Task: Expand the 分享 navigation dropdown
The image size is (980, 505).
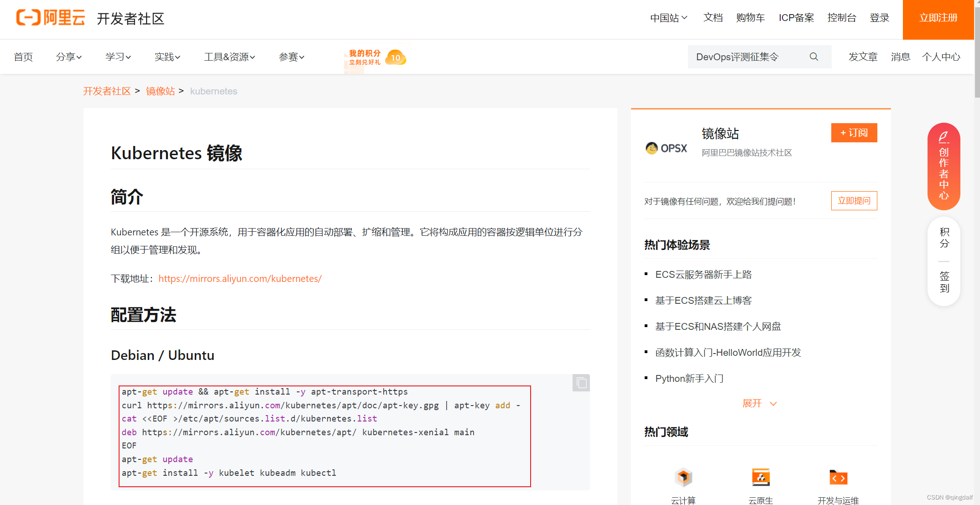Action: tap(69, 57)
